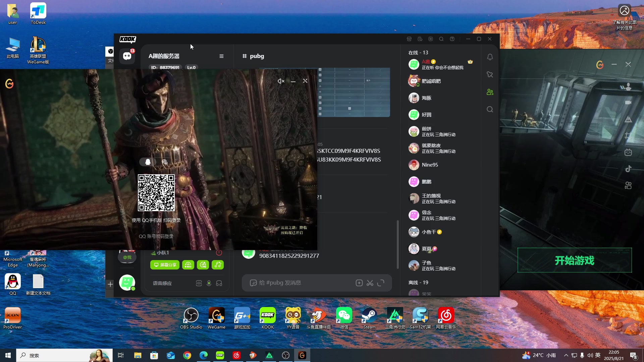
Task: Open Steam desktop shortcut
Action: tap(370, 318)
